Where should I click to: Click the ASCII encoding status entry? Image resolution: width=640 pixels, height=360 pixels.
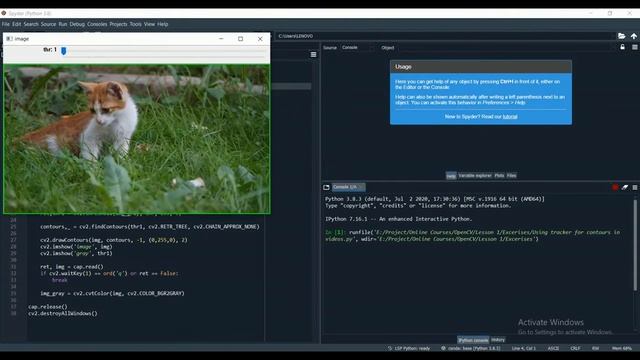[x=553, y=348]
